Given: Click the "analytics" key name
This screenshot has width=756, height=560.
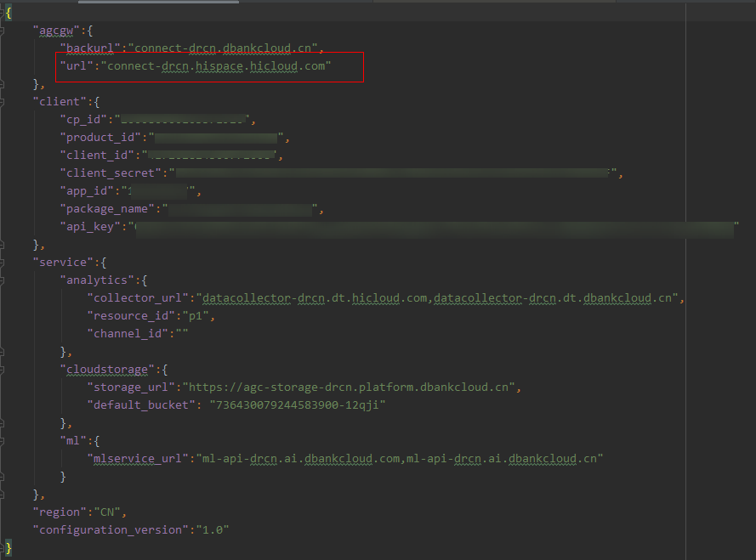Looking at the screenshot, I should click(97, 280).
